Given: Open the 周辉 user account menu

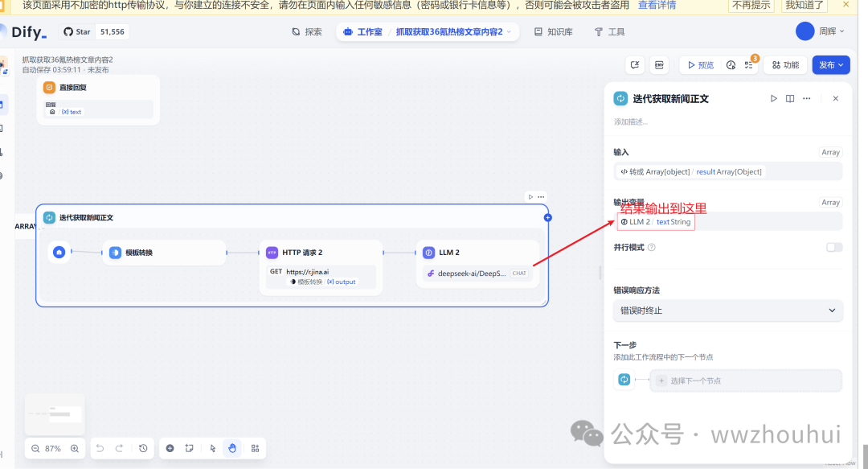Looking at the screenshot, I should click(821, 31).
